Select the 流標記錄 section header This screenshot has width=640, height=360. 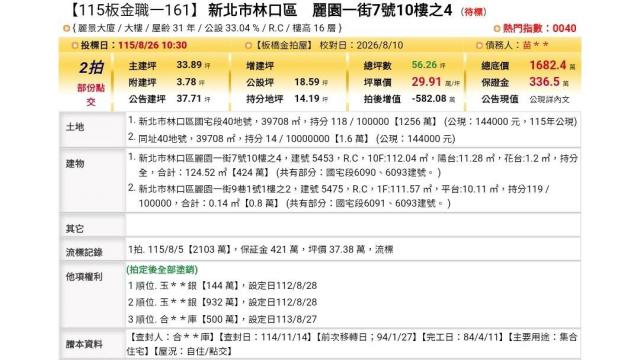coord(84,253)
